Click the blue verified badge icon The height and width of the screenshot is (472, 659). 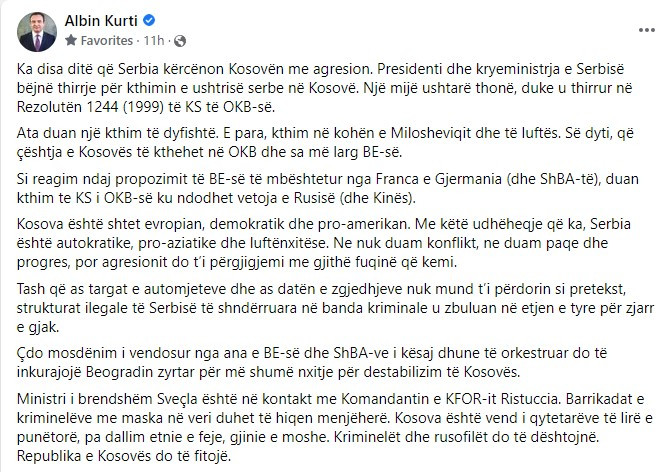149,20
